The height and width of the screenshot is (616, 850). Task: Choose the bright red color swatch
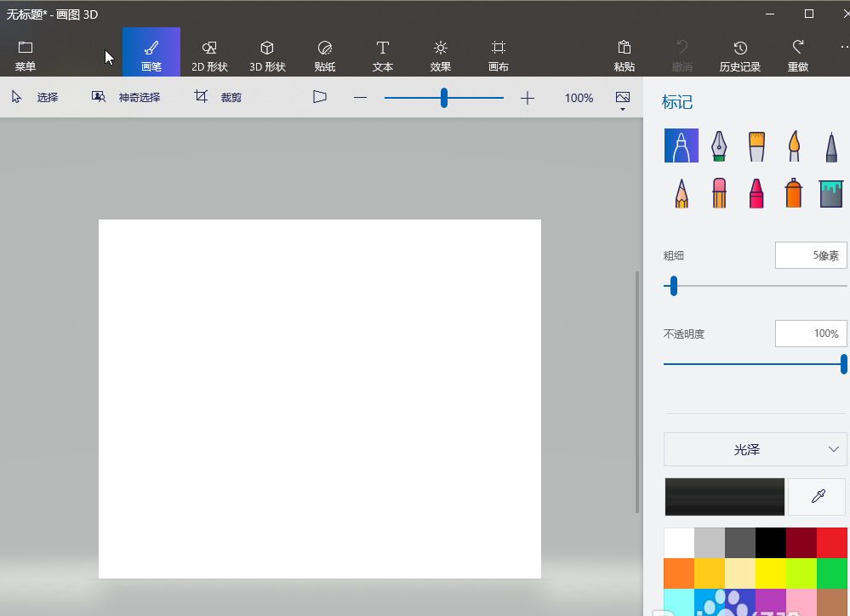(832, 543)
